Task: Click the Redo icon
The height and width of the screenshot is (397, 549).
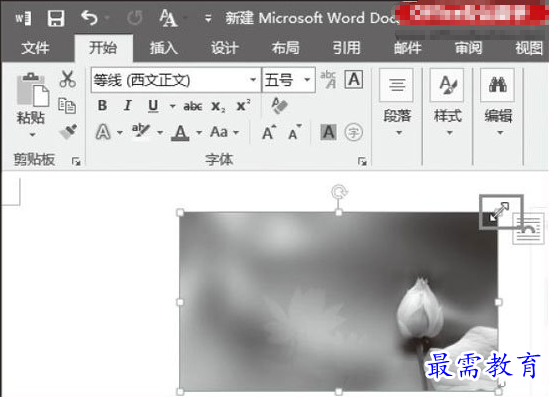Action: pos(134,18)
